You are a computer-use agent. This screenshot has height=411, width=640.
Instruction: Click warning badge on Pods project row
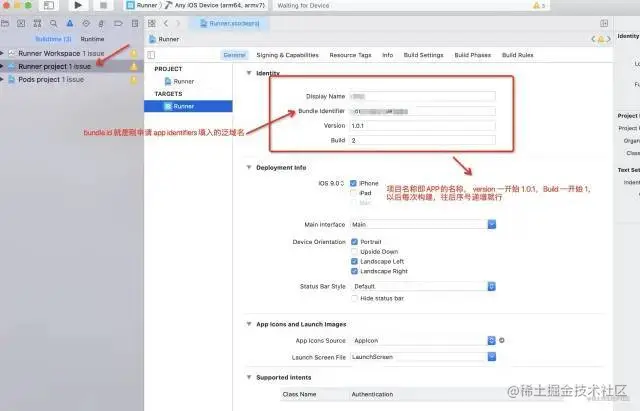click(133, 80)
